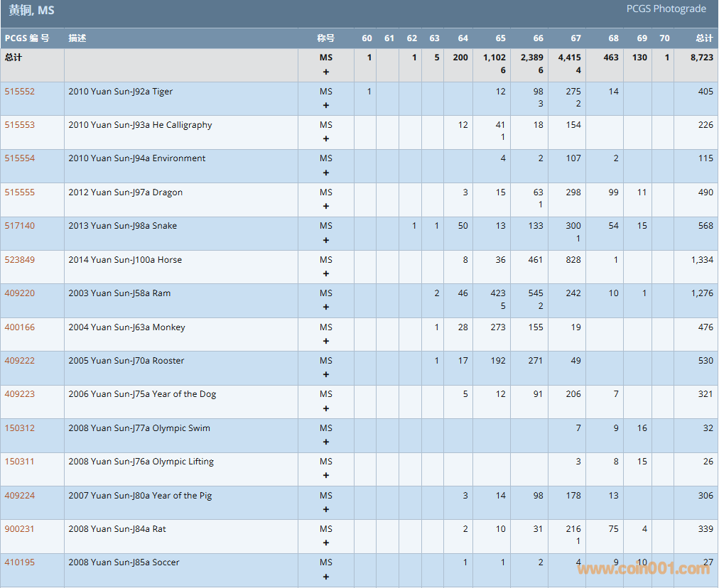This screenshot has width=719, height=588.
Task: Open coin entry 515554 Environment
Action: (20, 158)
